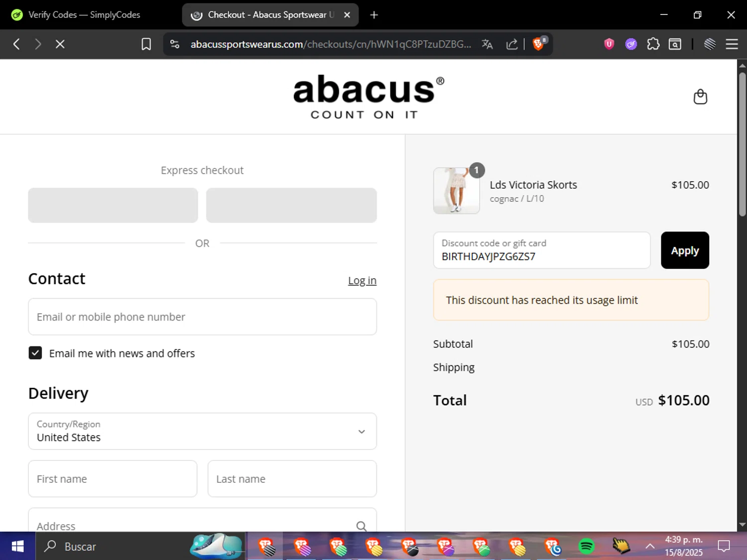Toggle Email me with news and offers
Viewport: 747px width, 560px height.
tap(35, 353)
